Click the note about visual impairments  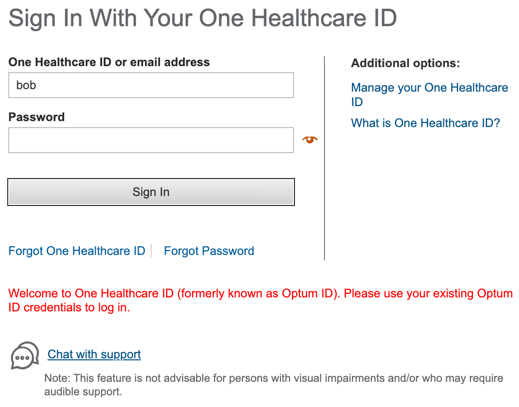pos(274,378)
